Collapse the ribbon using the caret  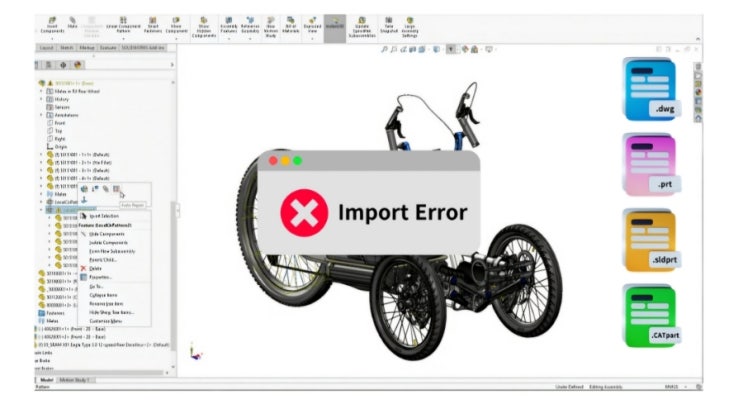(698, 39)
